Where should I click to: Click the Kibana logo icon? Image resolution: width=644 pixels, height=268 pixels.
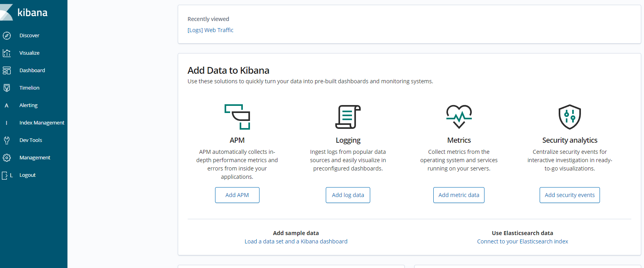tap(6, 12)
